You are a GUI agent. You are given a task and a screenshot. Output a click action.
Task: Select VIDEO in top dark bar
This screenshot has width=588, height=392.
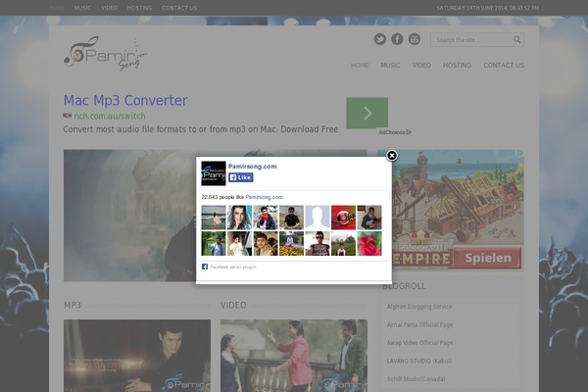[109, 8]
